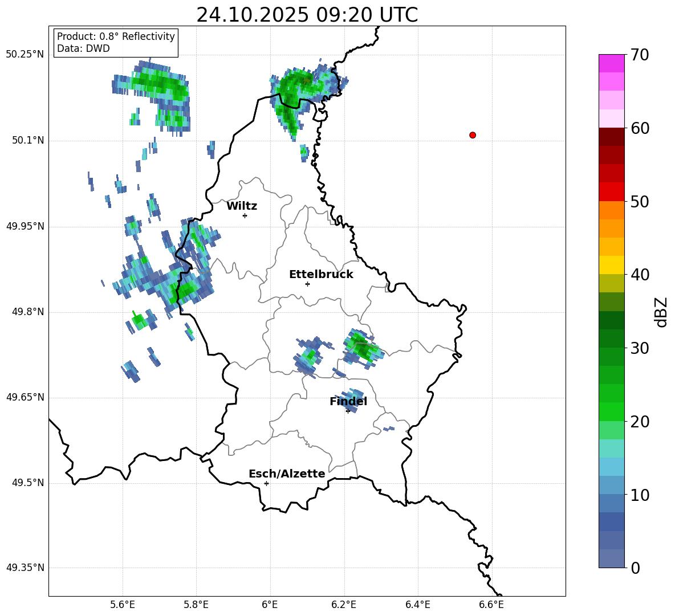Click the 50.1°N latitude label
675x616 pixels.
(28, 140)
